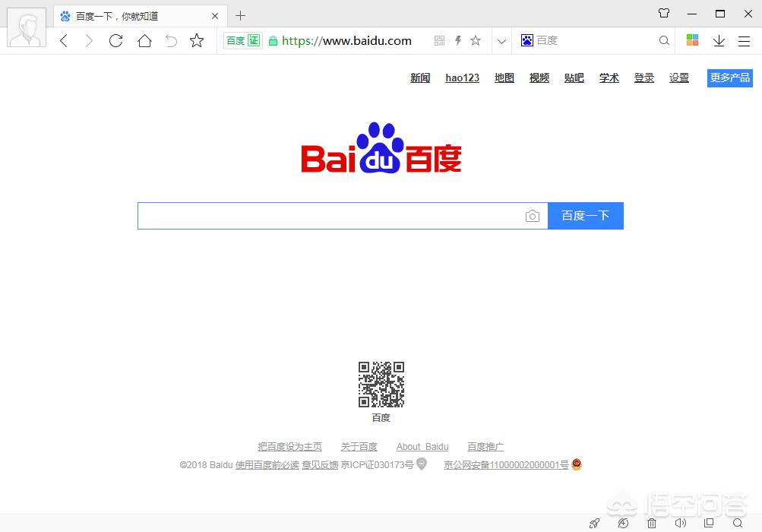Open the hamburger menu

743,40
